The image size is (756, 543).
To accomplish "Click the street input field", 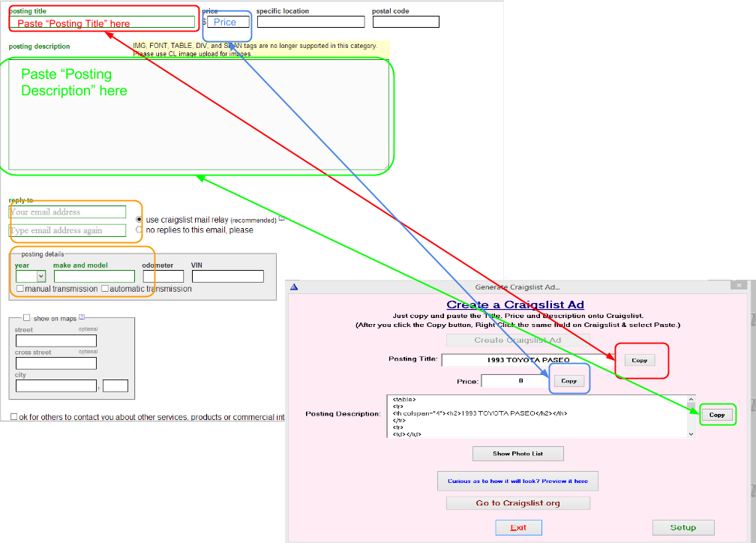I will 56,341.
